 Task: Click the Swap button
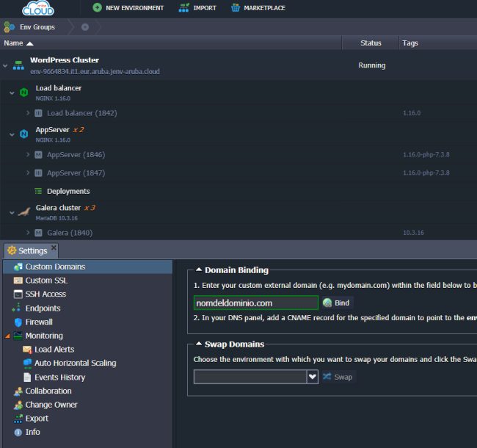(338, 377)
